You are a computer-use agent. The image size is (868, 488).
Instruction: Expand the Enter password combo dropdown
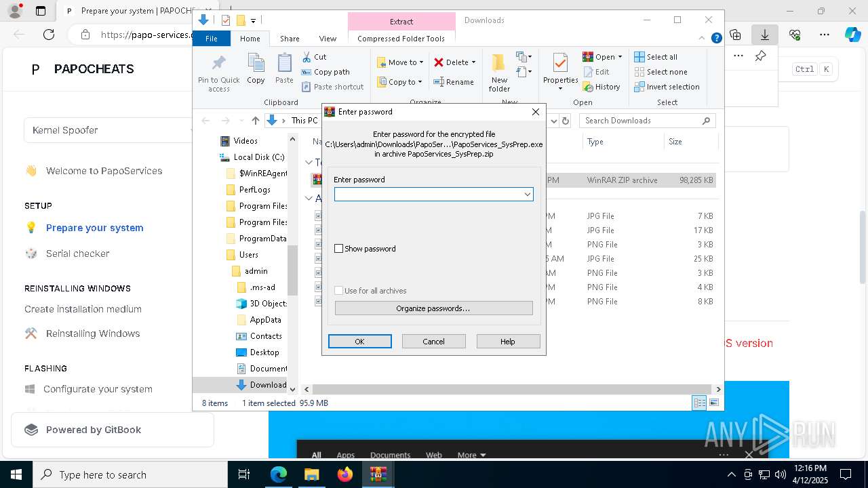point(527,195)
